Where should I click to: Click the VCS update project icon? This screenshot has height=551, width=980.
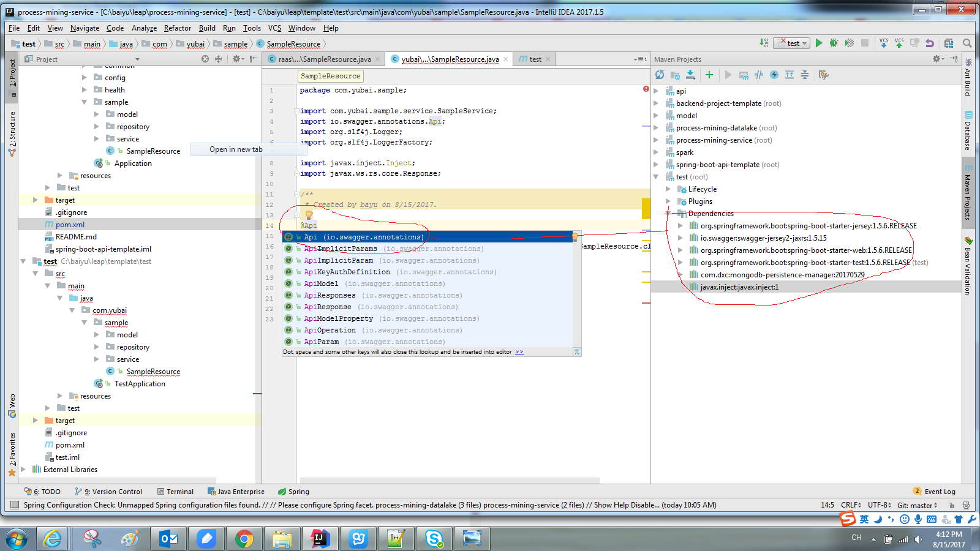click(884, 43)
